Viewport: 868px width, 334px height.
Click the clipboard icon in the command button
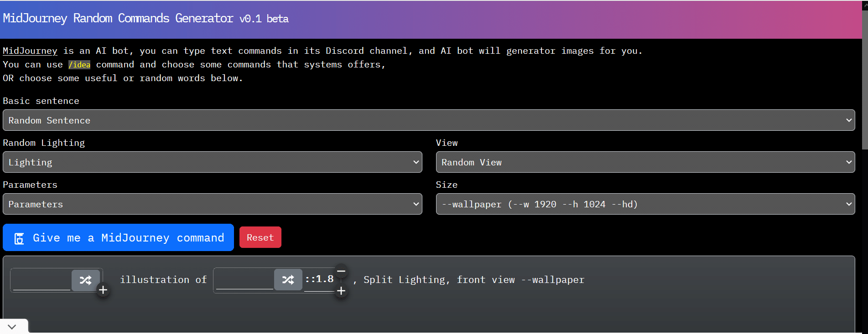click(19, 238)
